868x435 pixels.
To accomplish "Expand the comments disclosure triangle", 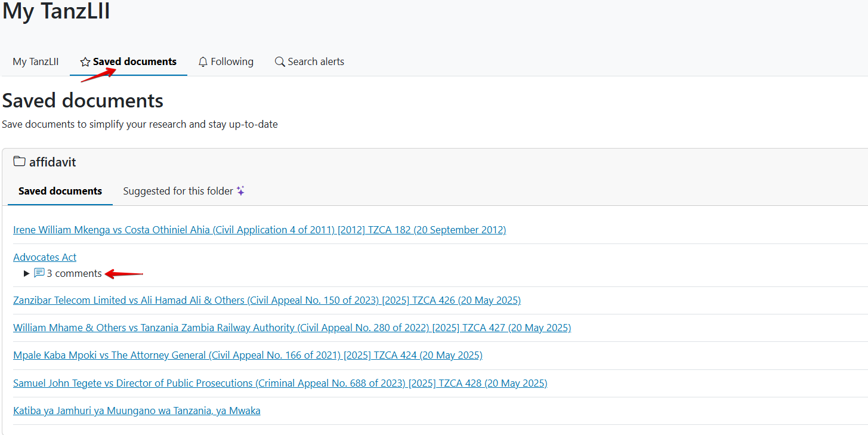I will [26, 273].
